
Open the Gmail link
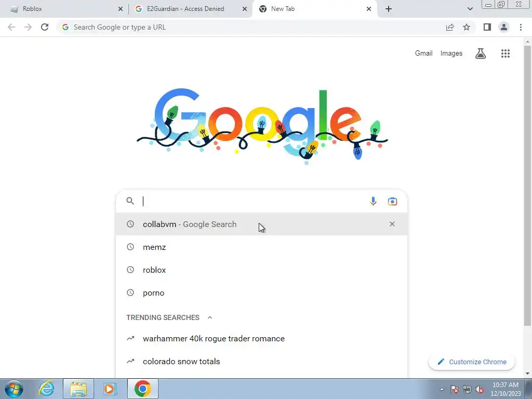pos(423,54)
